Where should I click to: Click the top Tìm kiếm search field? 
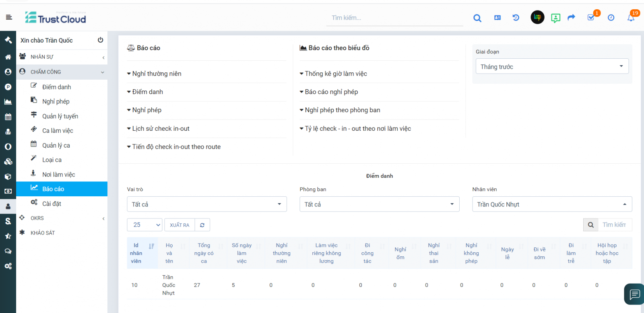coord(394,18)
